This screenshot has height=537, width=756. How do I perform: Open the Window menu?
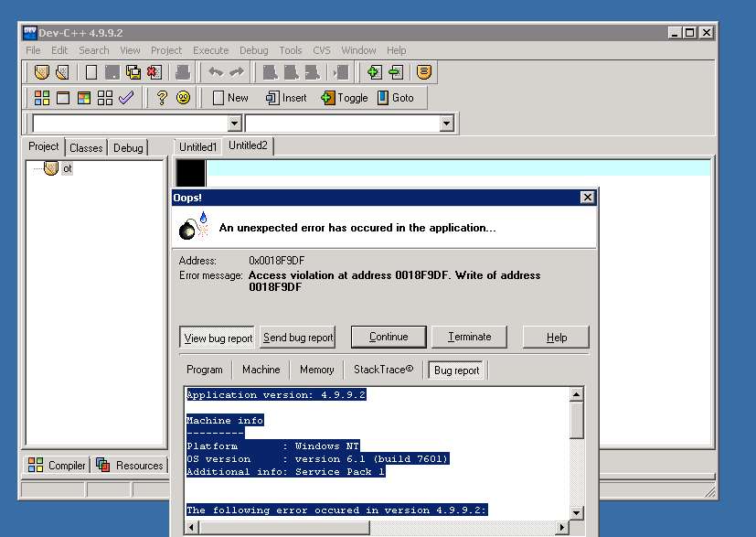point(358,50)
